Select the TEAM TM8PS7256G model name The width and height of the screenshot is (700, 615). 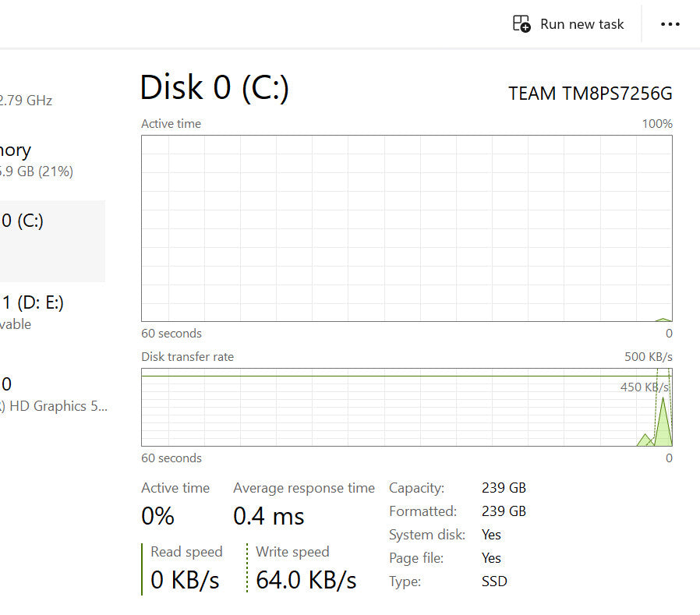click(x=590, y=94)
